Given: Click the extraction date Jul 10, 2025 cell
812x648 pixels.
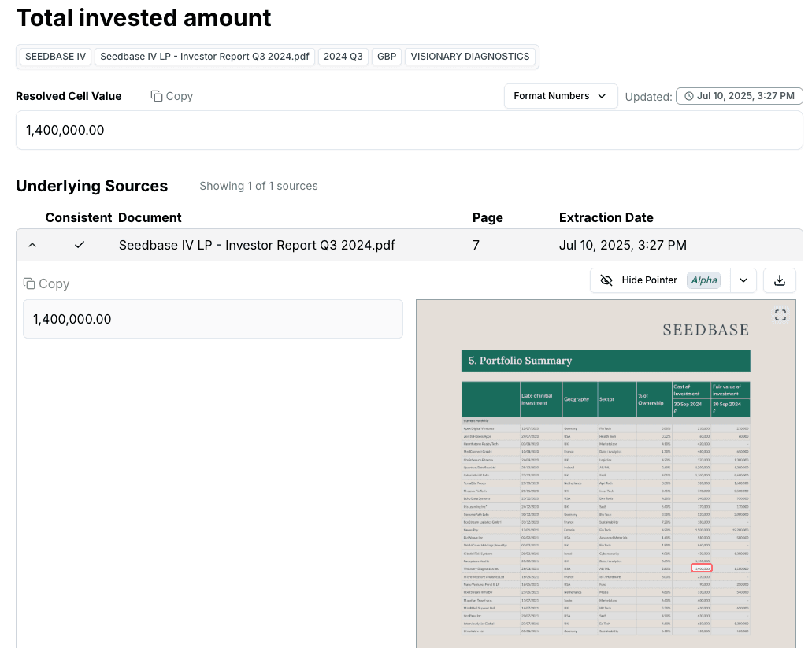Looking at the screenshot, I should [x=622, y=245].
